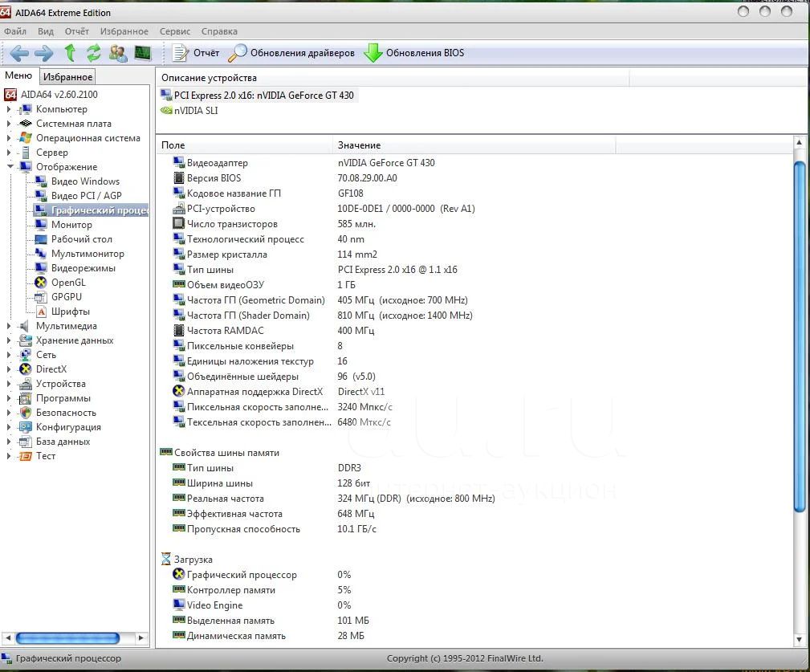Open the Справка menu
The width and height of the screenshot is (810, 672).
(219, 31)
